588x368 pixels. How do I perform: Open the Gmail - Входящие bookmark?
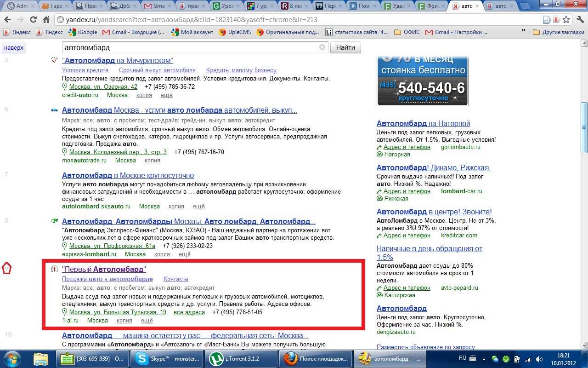[x=134, y=32]
